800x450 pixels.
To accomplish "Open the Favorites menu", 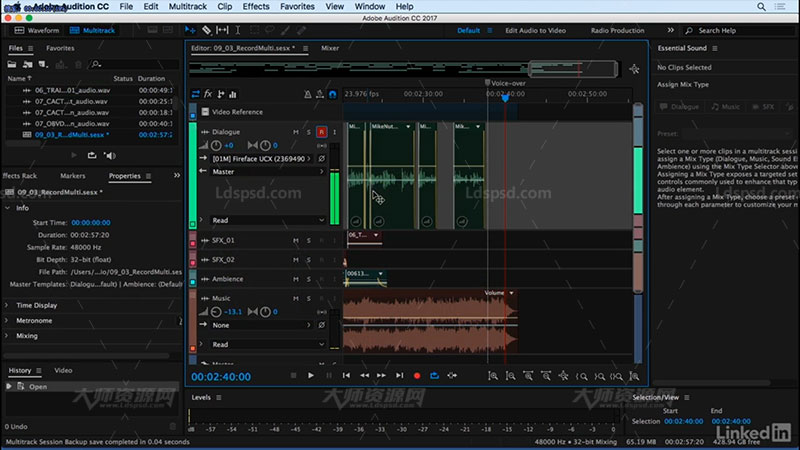I will tap(297, 7).
